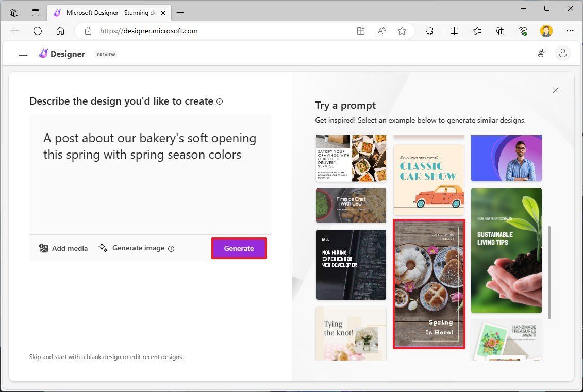Refresh the page with the reload icon
Image resolution: width=583 pixels, height=392 pixels.
coord(38,31)
